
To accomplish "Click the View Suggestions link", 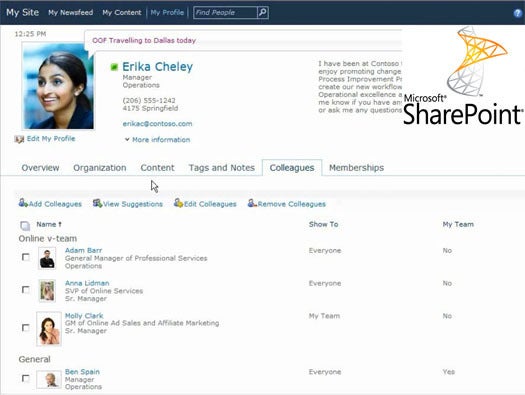I will click(x=133, y=204).
